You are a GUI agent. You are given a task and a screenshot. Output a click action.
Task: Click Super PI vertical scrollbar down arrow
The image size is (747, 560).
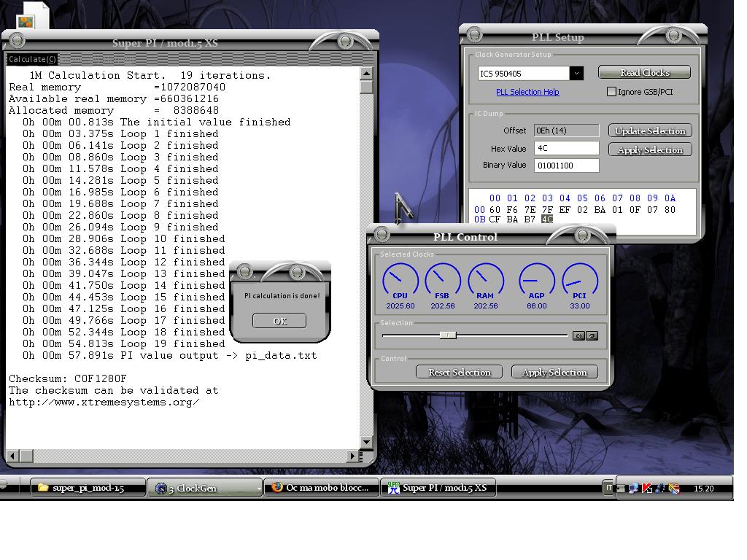[x=366, y=442]
